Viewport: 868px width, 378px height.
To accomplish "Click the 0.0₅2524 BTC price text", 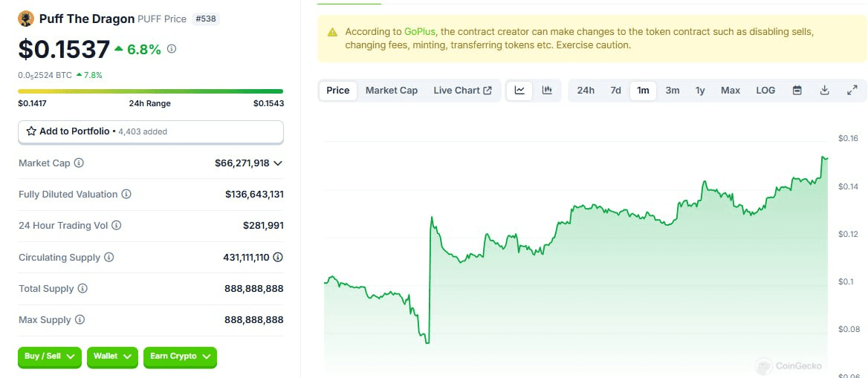I will coord(45,75).
